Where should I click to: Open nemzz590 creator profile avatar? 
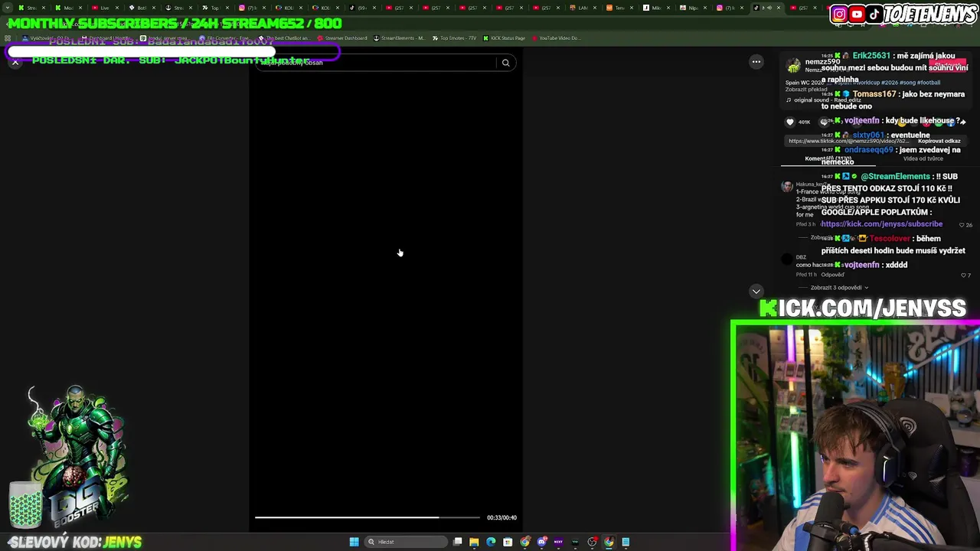pyautogui.click(x=793, y=66)
